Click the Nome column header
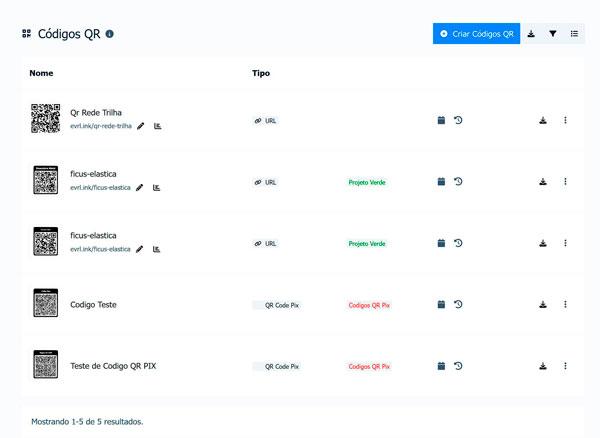 [41, 73]
